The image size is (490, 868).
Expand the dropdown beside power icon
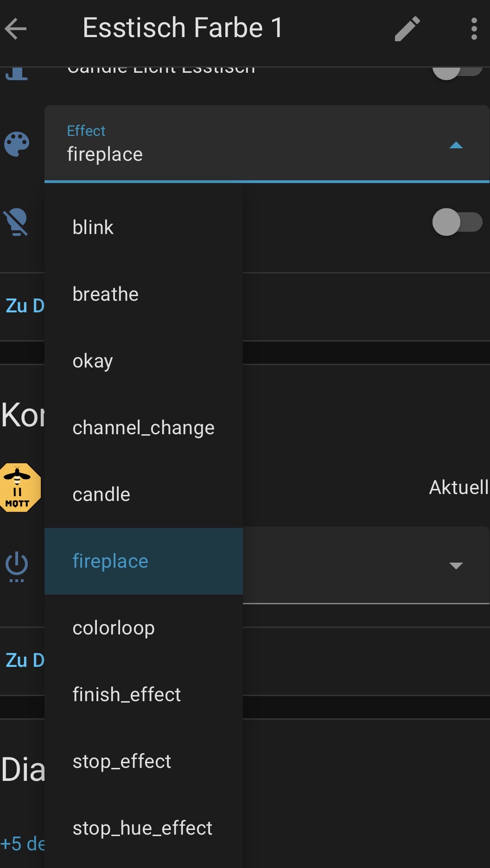tap(456, 565)
